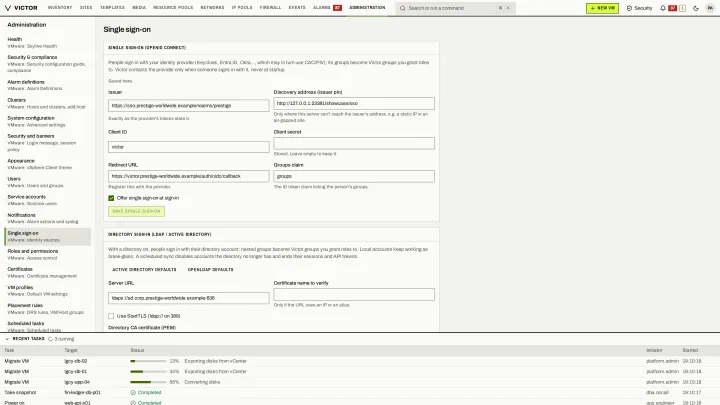Enable the Use StartTLS checkbox

click(111, 316)
